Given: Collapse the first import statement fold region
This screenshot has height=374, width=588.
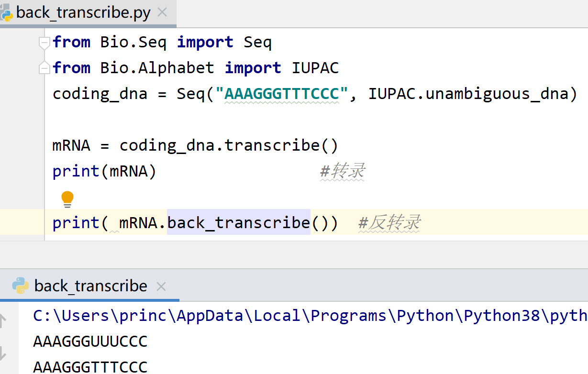Looking at the screenshot, I should pyautogui.click(x=44, y=42).
